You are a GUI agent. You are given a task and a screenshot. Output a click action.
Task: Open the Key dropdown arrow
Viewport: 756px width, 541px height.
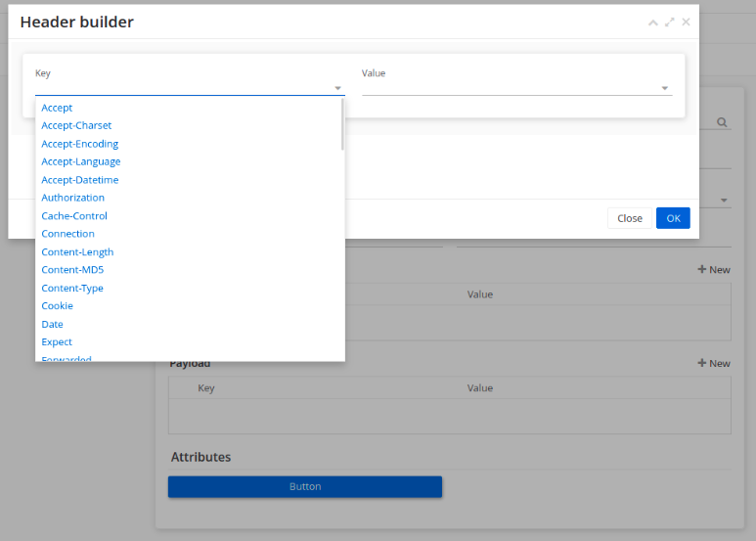pyautogui.click(x=337, y=88)
